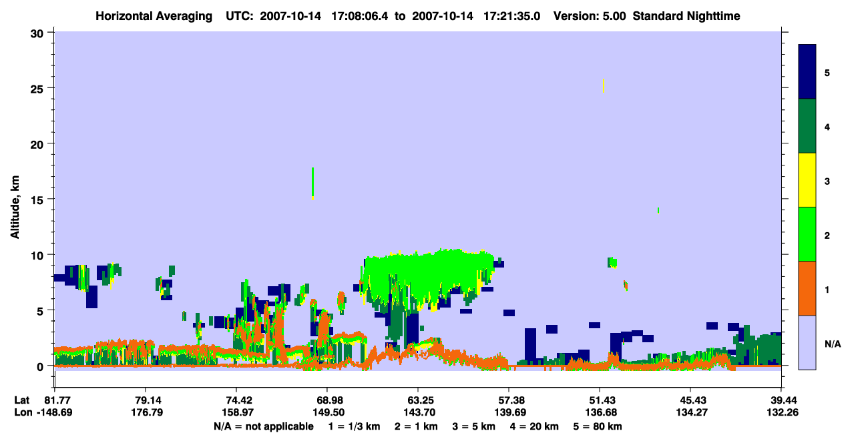
Task: Click longitude value -148.69
Action: click(55, 412)
